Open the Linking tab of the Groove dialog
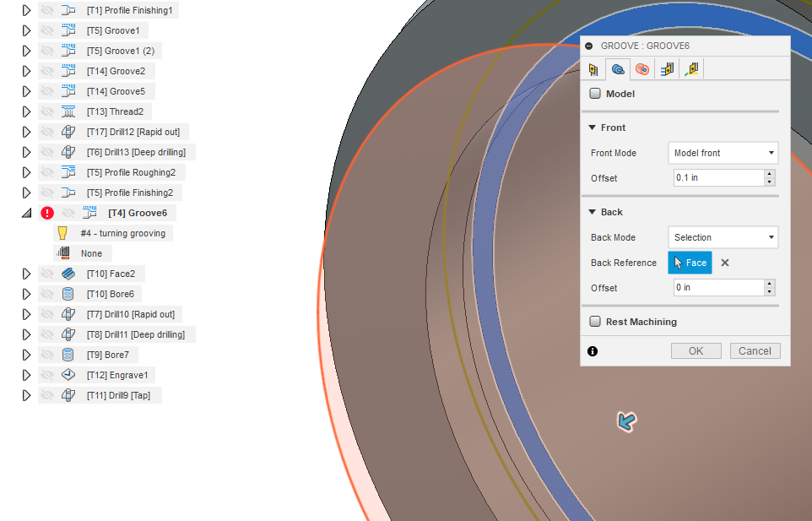Viewport: 812px width, 521px height. (690, 68)
